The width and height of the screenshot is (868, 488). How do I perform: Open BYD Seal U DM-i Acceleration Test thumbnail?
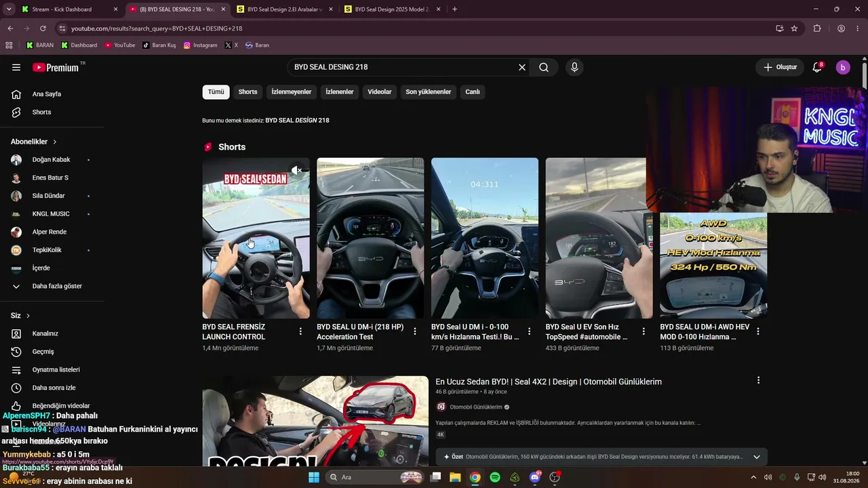point(370,238)
